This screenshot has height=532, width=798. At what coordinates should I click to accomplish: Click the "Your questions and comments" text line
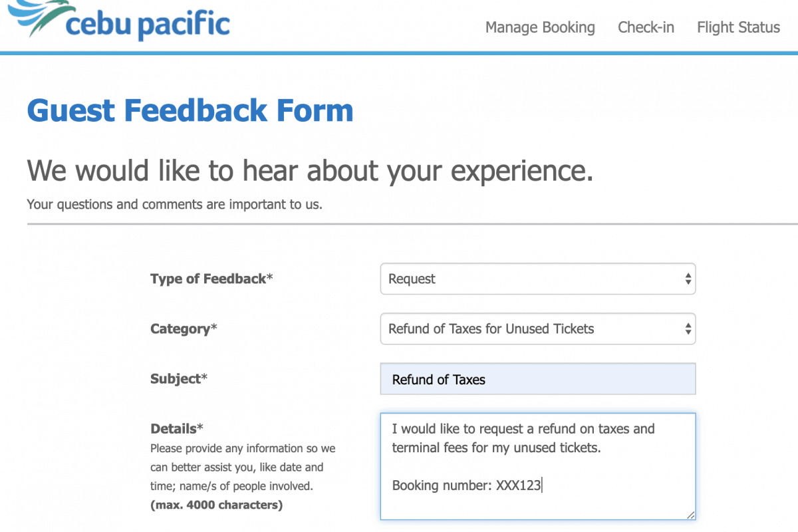(174, 204)
